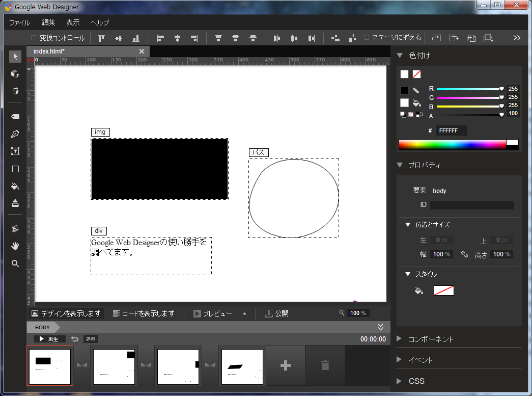This screenshot has height=396, width=532.
Task: Click the 再生 play button
Action: point(49,339)
